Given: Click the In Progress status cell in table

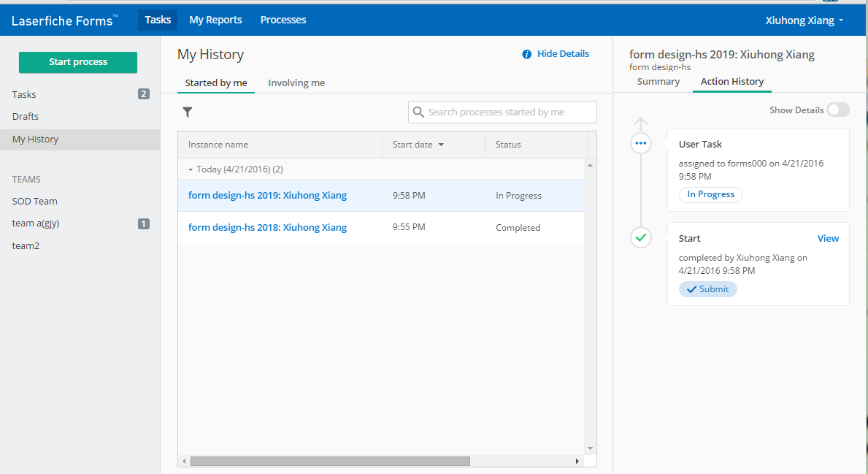Looking at the screenshot, I should pyautogui.click(x=519, y=196).
